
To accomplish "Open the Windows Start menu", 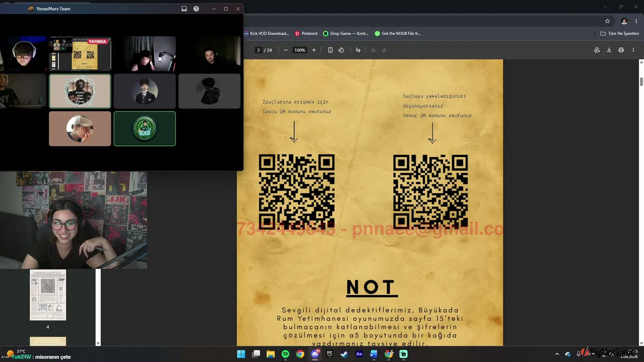I will tap(241, 354).
